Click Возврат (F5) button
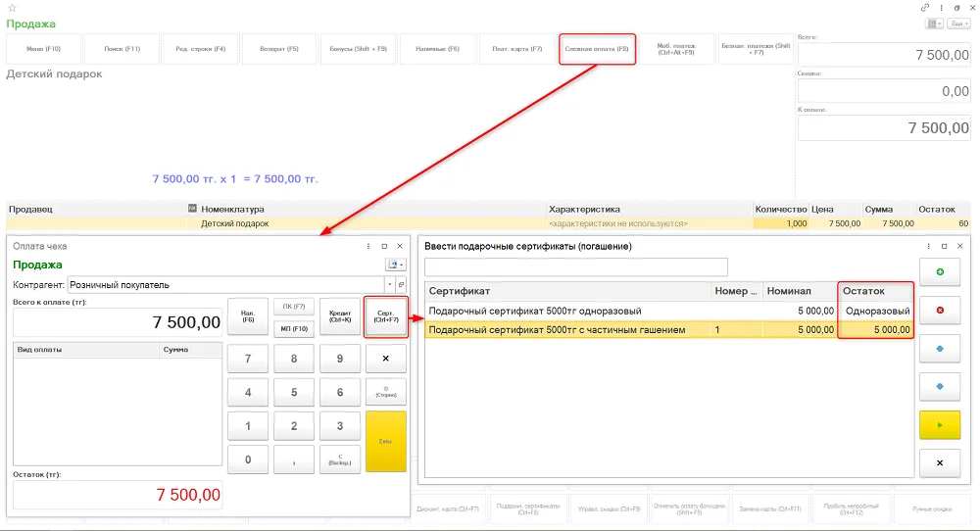Viewport: 980px width, 531px height. coord(278,49)
